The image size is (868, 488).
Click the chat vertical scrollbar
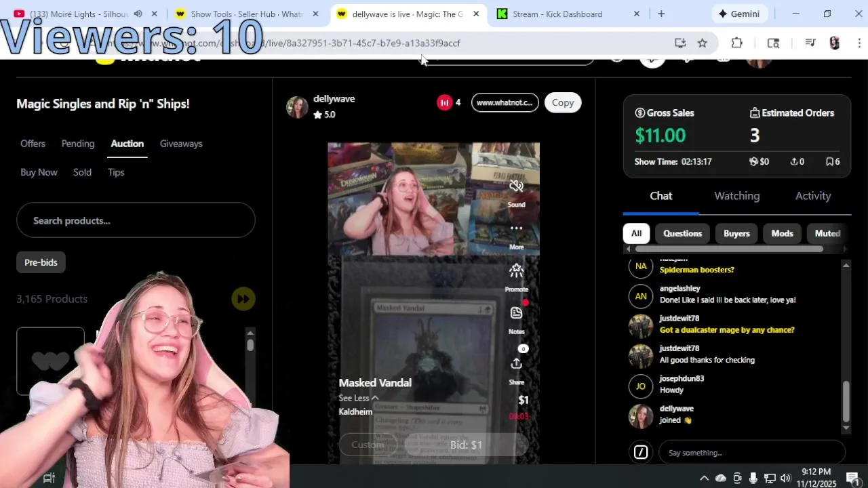pyautogui.click(x=846, y=401)
